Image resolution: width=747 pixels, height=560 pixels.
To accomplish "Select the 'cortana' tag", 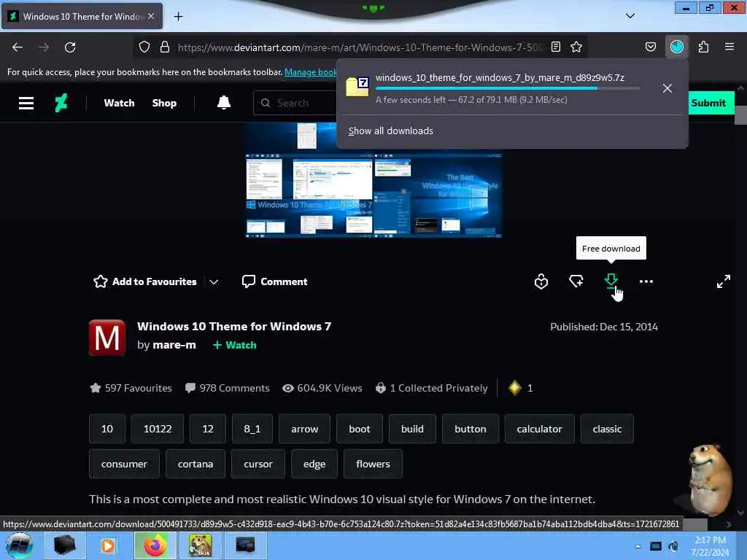I will pos(196,464).
